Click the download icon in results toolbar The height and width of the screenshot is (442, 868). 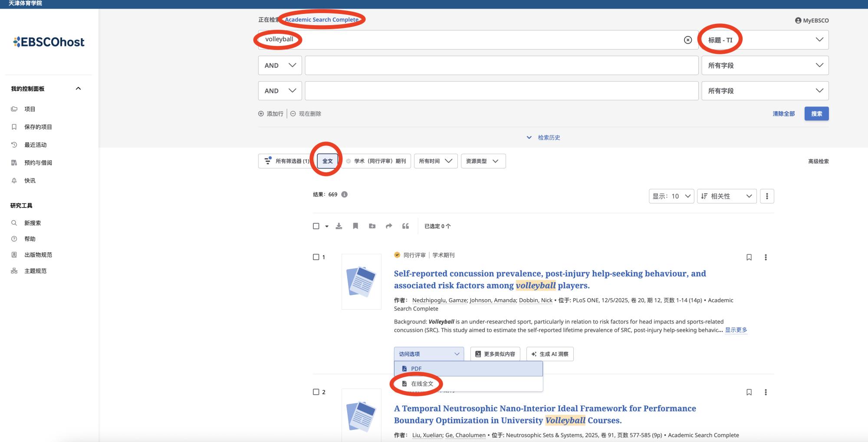(x=339, y=226)
